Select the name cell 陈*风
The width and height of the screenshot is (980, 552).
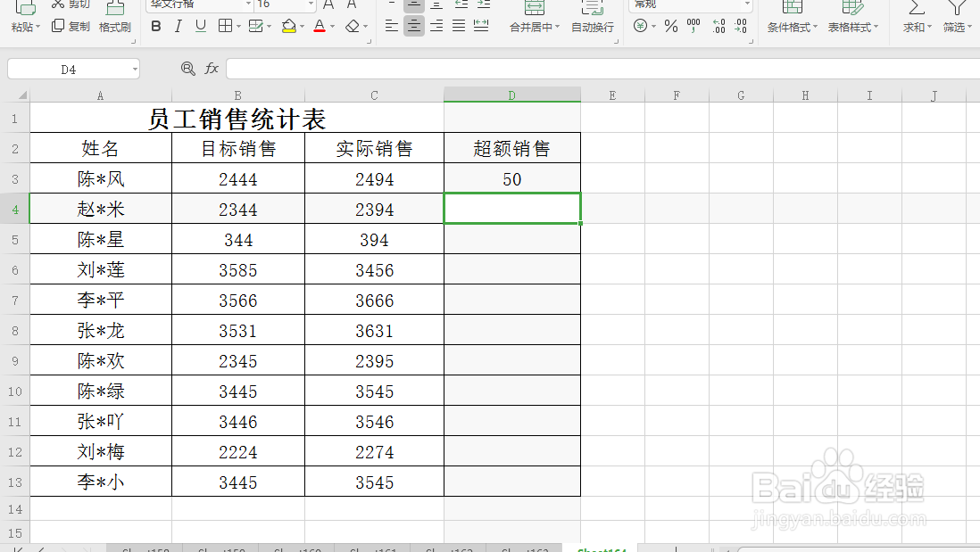pos(101,179)
